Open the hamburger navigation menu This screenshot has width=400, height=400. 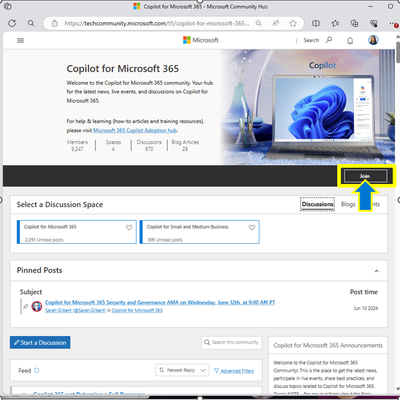(20, 40)
